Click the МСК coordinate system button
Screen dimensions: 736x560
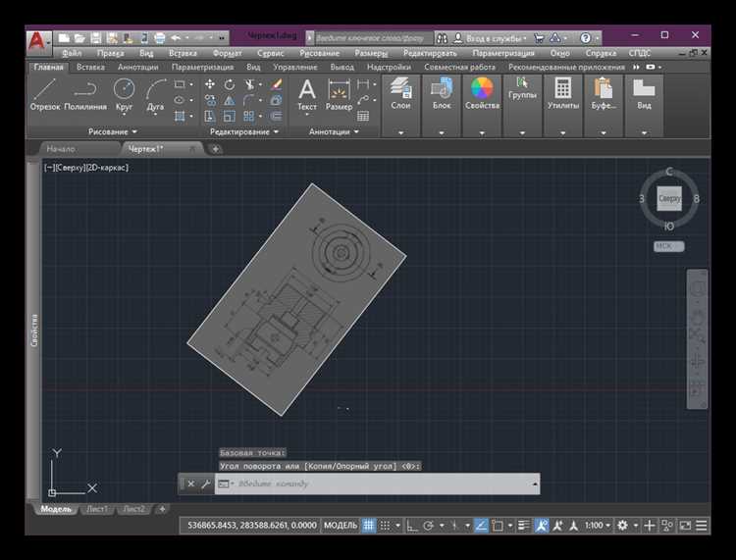pyautogui.click(x=668, y=246)
